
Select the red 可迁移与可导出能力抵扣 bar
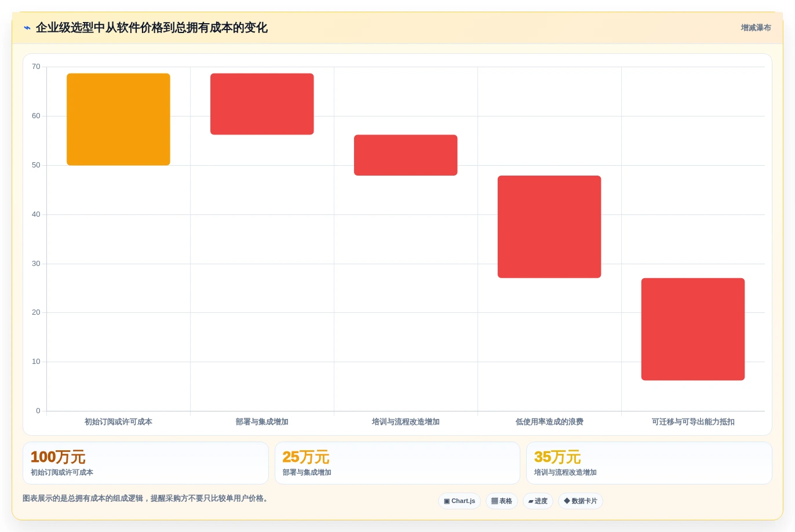(693, 329)
